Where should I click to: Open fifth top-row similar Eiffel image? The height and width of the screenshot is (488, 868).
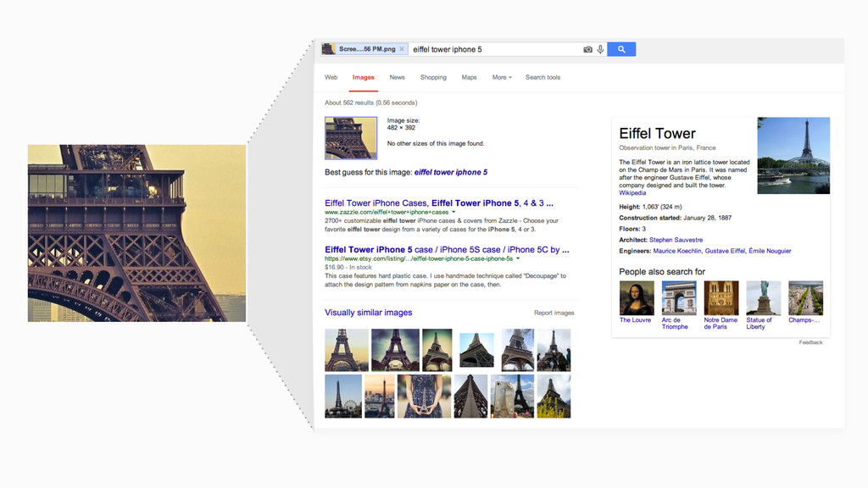[x=518, y=350]
